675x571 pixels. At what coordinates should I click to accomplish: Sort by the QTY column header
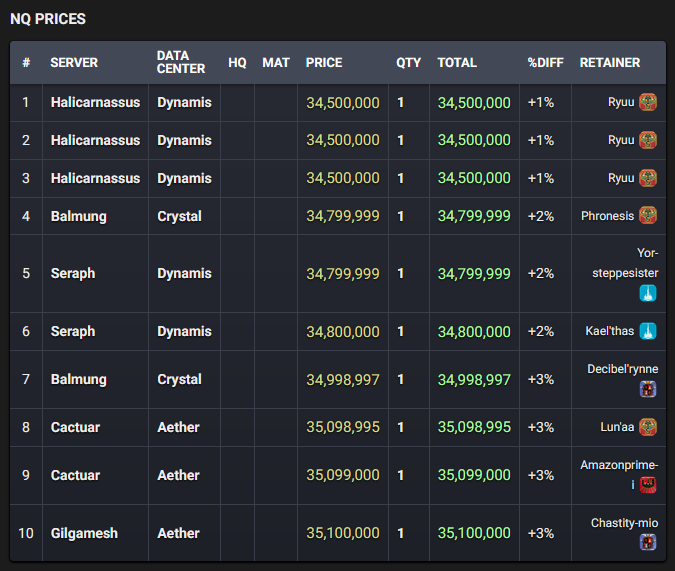click(x=409, y=62)
